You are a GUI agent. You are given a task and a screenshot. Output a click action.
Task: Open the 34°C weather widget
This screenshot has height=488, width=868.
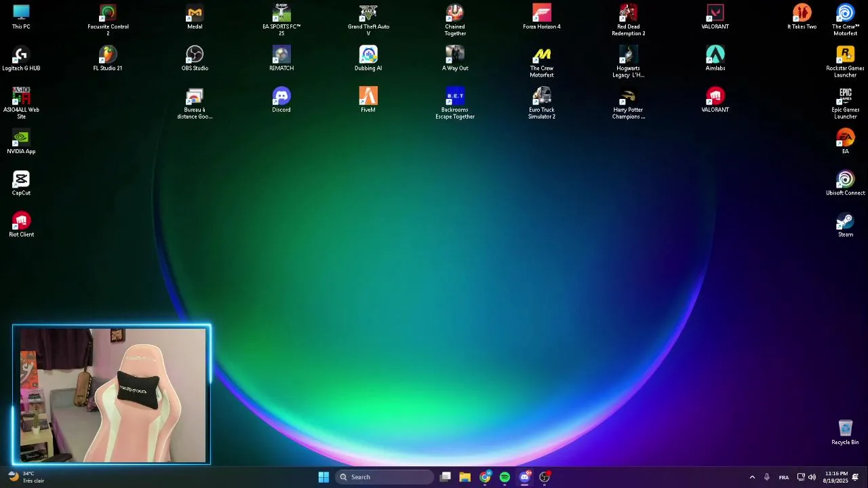tap(26, 477)
